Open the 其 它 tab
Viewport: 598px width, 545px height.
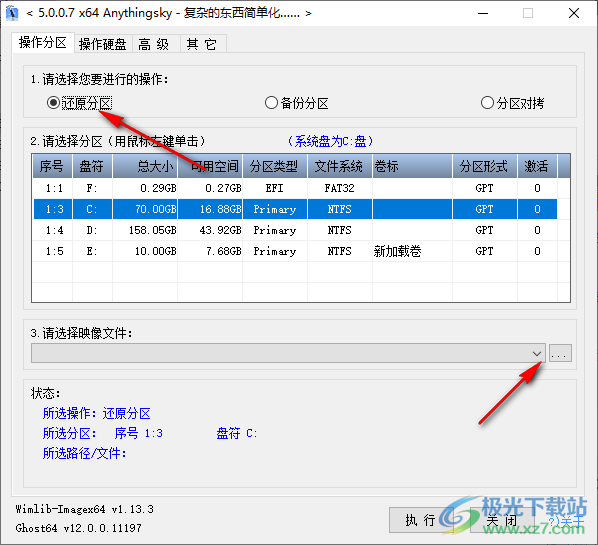tap(203, 44)
